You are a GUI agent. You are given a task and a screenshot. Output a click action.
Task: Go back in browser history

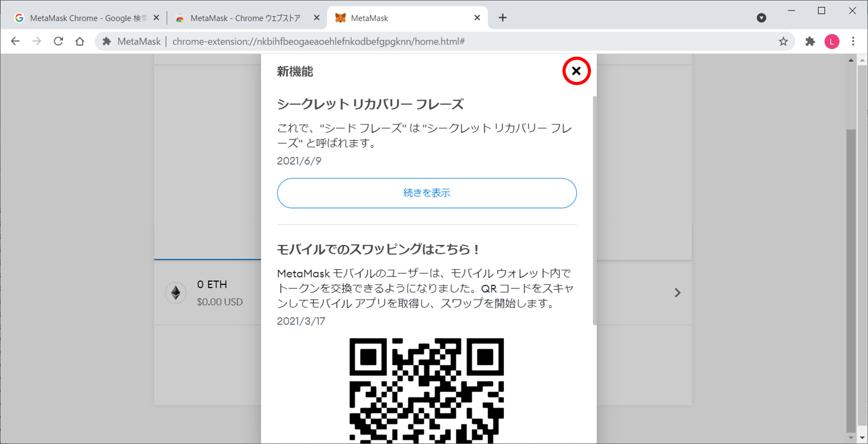[15, 41]
